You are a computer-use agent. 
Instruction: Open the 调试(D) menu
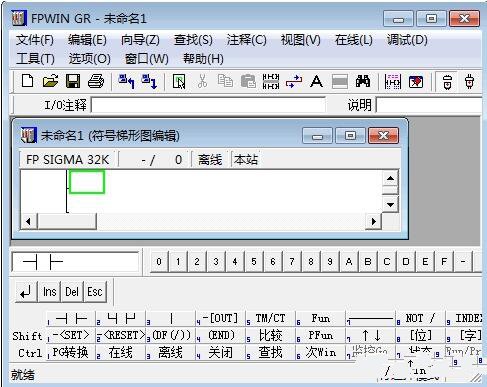407,40
